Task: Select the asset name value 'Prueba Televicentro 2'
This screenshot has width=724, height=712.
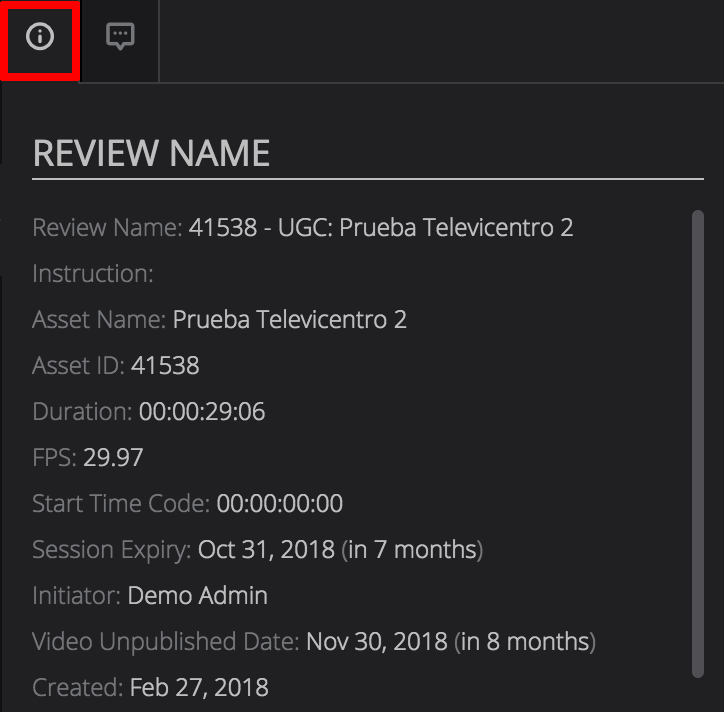Action: click(x=289, y=320)
